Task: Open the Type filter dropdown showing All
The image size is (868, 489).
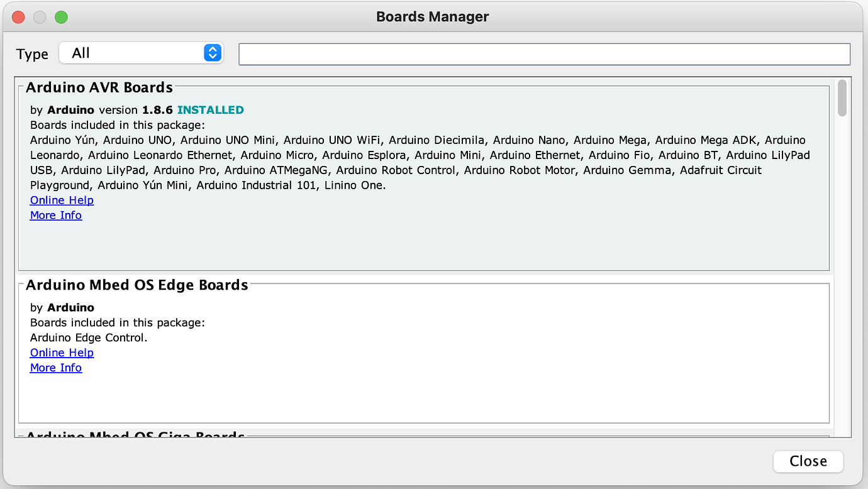Action: click(141, 53)
